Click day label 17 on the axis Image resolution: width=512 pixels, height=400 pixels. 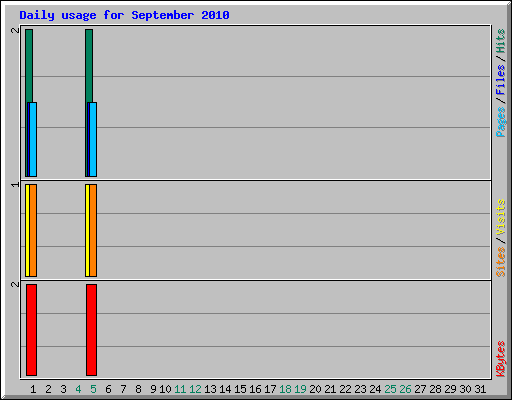[270, 389]
